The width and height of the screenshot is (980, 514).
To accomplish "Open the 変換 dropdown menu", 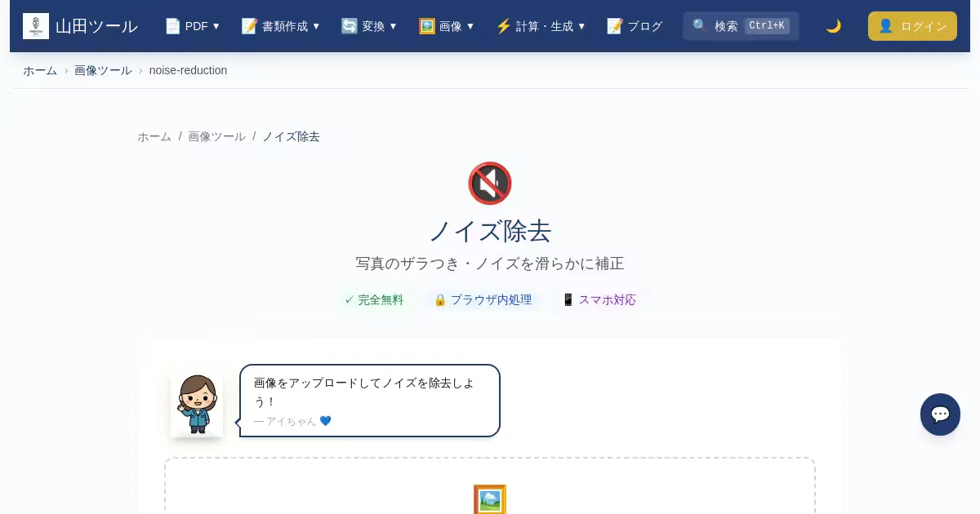I will click(x=369, y=26).
